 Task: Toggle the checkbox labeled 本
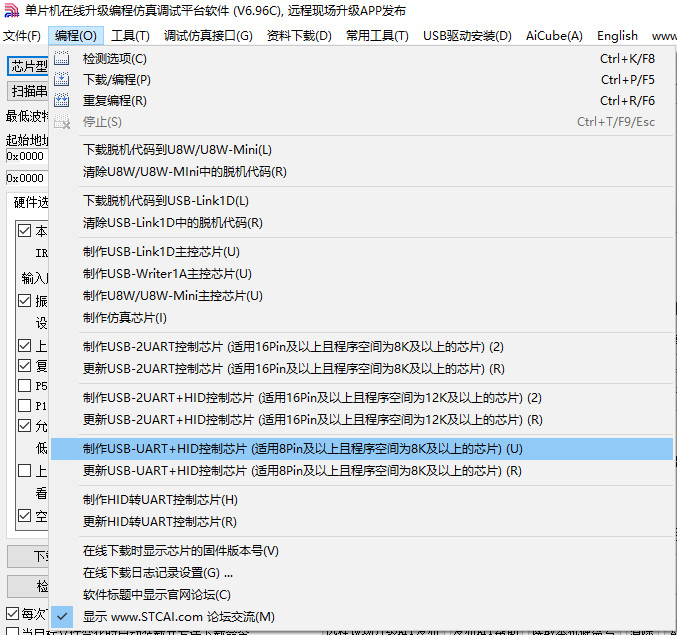[25, 231]
